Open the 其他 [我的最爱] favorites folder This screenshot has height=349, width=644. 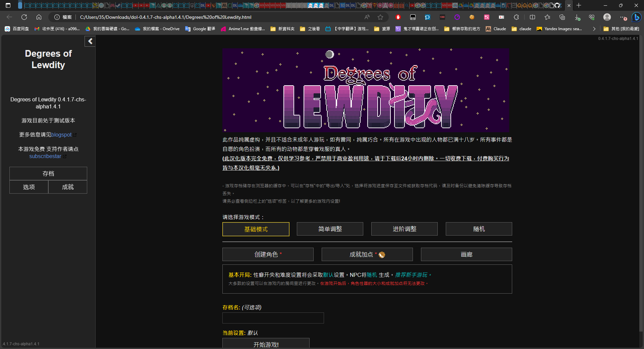pos(621,29)
